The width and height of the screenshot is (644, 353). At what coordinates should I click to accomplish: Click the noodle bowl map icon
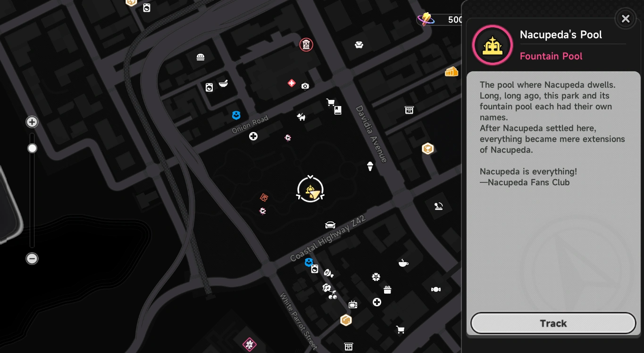pyautogui.click(x=224, y=83)
